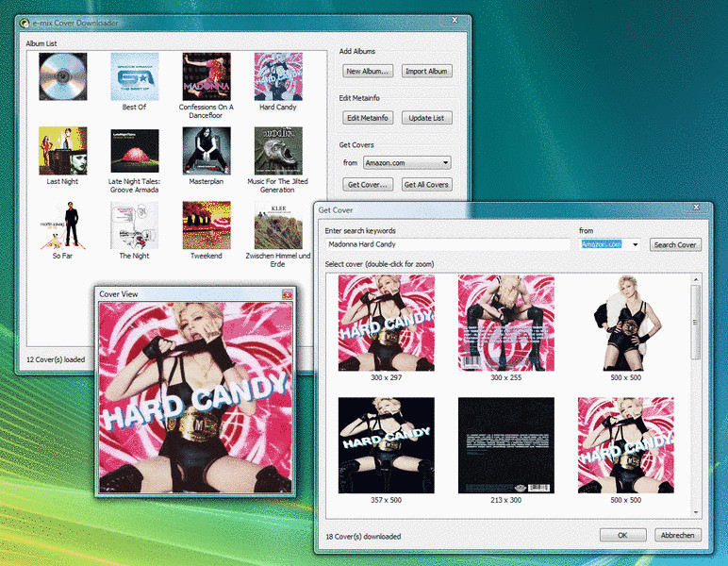Select the Last Night album cover
728x566 pixels.
(62, 151)
